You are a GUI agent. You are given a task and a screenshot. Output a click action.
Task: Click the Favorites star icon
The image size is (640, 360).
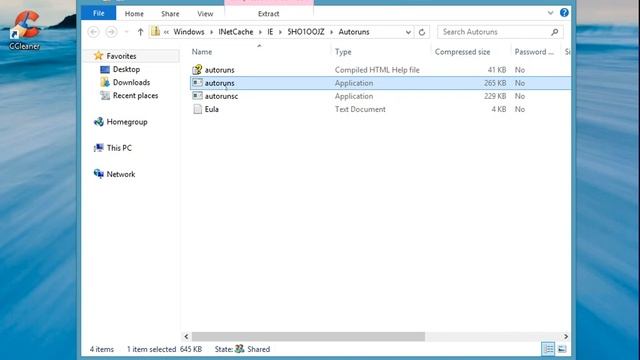tap(98, 56)
